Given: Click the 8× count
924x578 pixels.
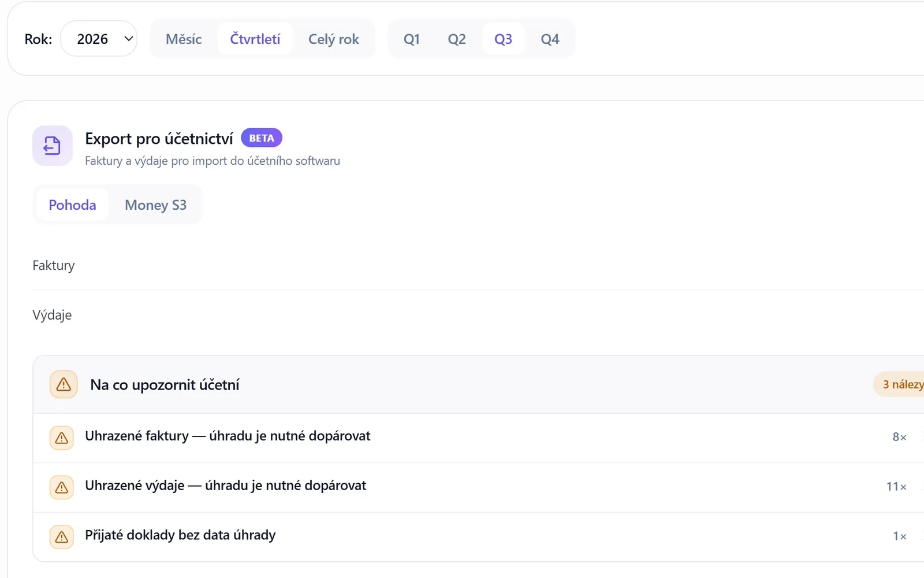Looking at the screenshot, I should point(899,437).
